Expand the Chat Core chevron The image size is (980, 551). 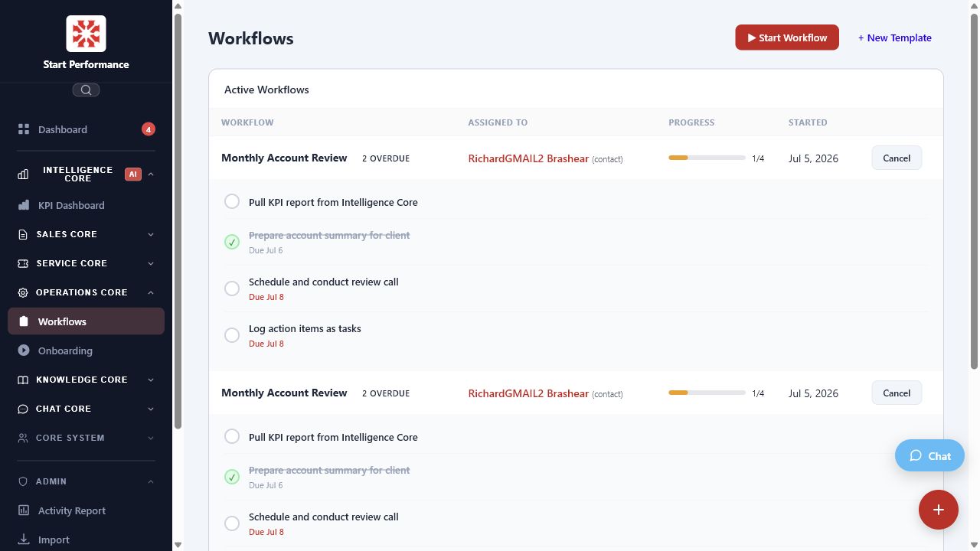[151, 409]
